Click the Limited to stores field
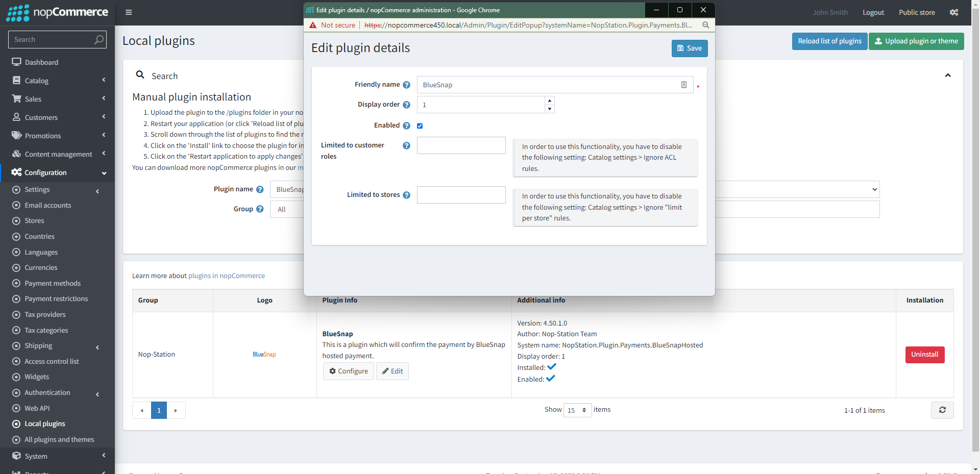Viewport: 980px width, 474px height. click(x=461, y=195)
